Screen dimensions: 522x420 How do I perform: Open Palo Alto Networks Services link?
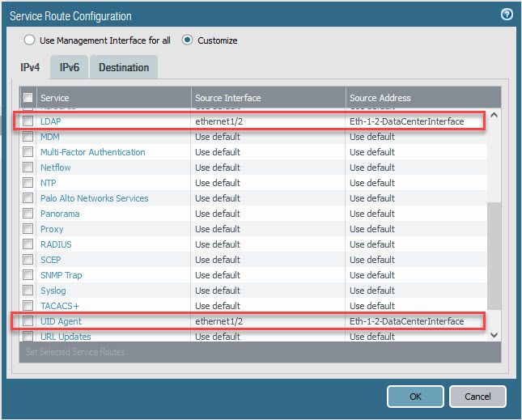click(x=94, y=198)
